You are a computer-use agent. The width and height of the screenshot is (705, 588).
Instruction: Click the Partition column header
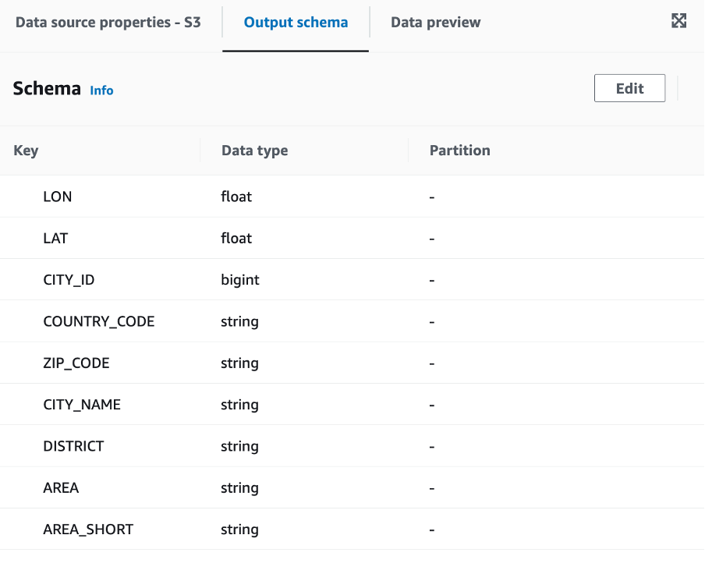pyautogui.click(x=459, y=151)
